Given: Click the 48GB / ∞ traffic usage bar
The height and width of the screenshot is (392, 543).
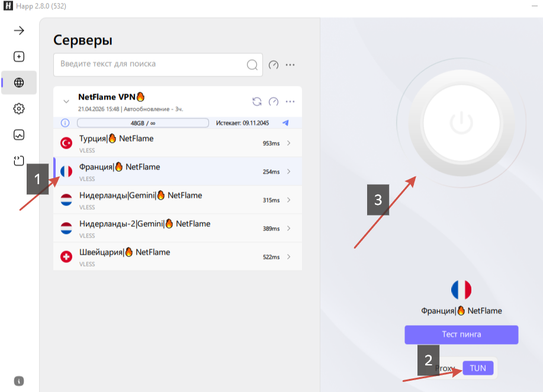Looking at the screenshot, I should [143, 123].
